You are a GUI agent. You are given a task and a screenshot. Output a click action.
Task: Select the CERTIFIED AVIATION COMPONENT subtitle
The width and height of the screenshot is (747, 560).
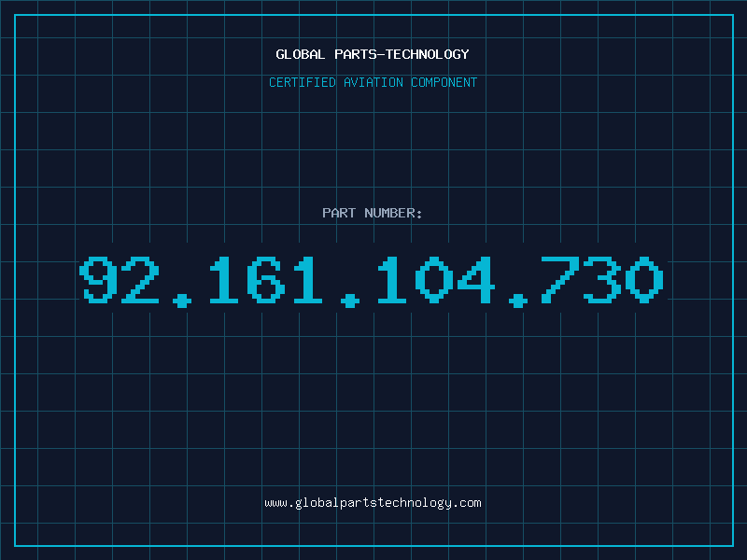point(373,82)
